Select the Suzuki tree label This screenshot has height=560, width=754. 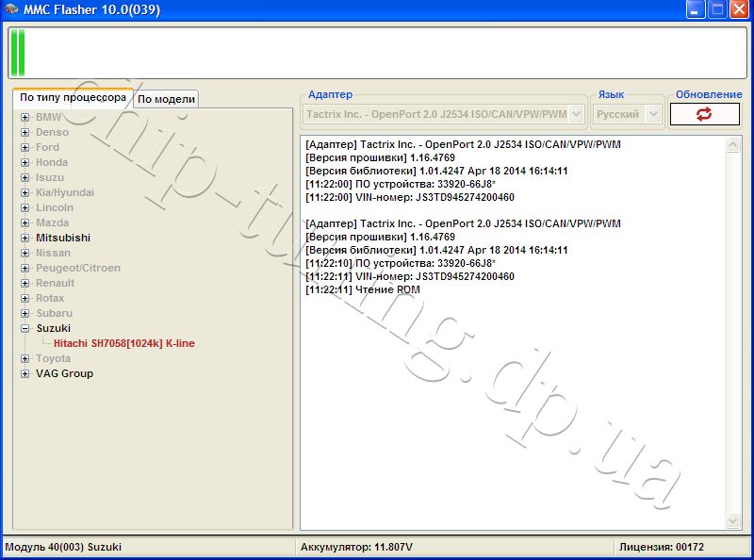tap(54, 329)
